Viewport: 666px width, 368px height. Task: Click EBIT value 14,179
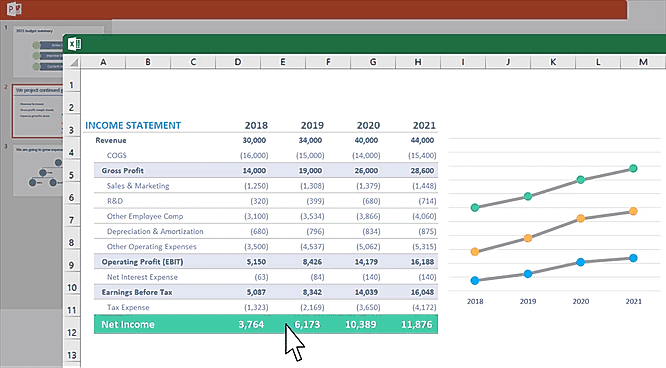366,262
